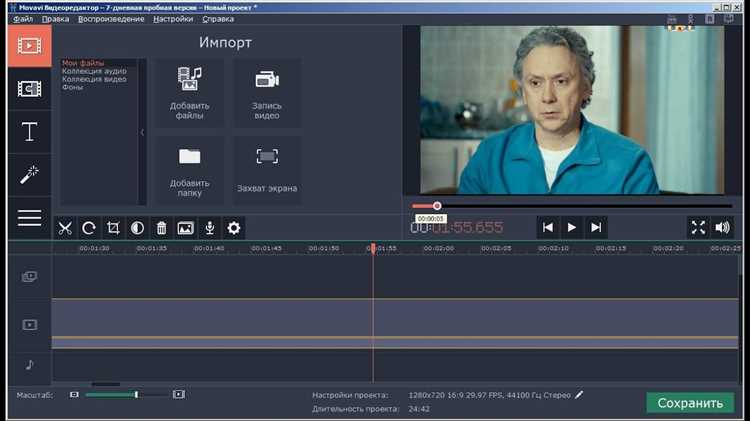
Task: Click the timeline horizontal scrollbar
Action: 106,384
